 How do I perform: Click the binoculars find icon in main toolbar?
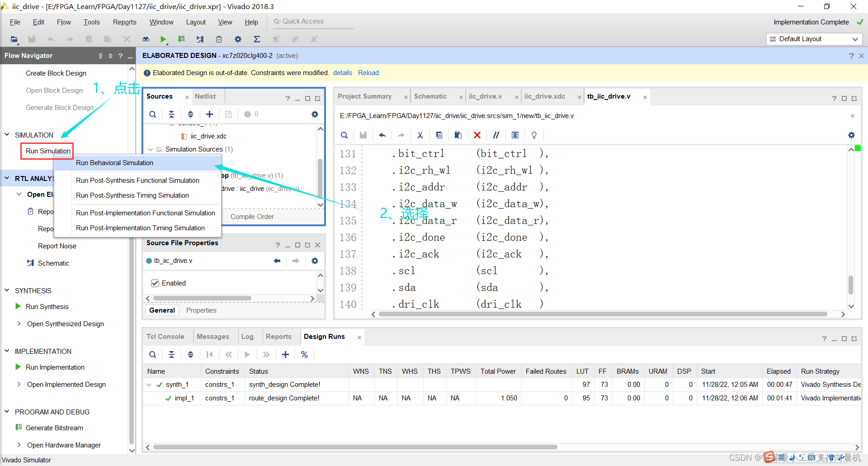point(146,39)
